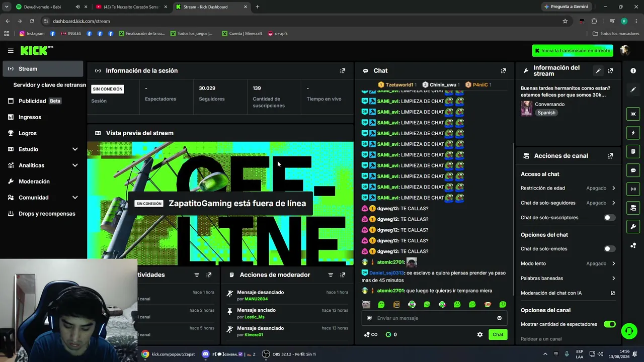Toggle Chat de solo-emotes switch
Image resolution: width=644 pixels, height=362 pixels.
[609, 249]
